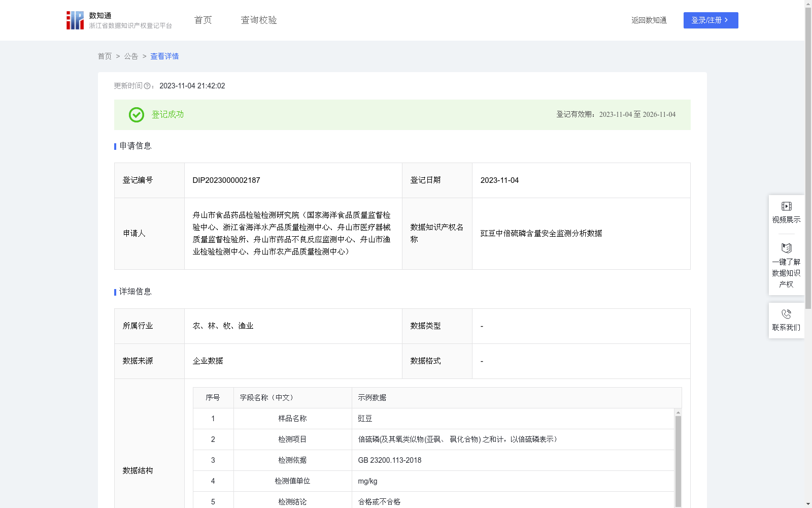Click the 企业数据 data source value

208,361
